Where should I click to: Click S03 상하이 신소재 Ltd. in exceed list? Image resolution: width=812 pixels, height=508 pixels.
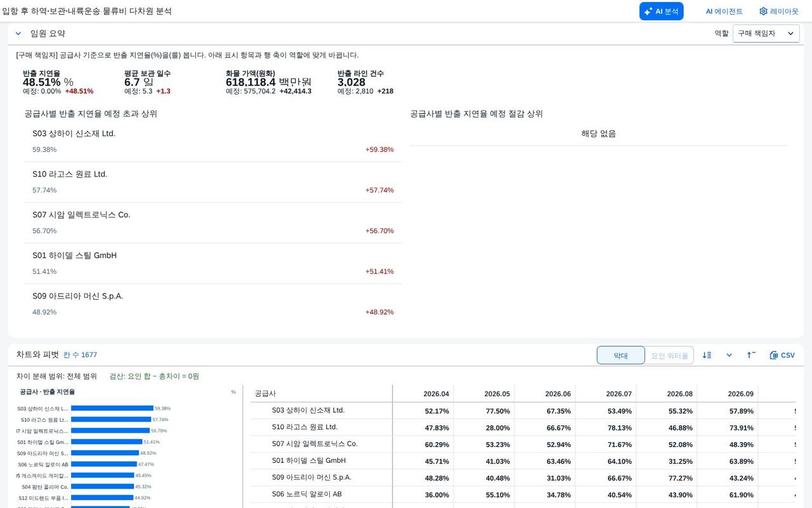[x=213, y=142]
